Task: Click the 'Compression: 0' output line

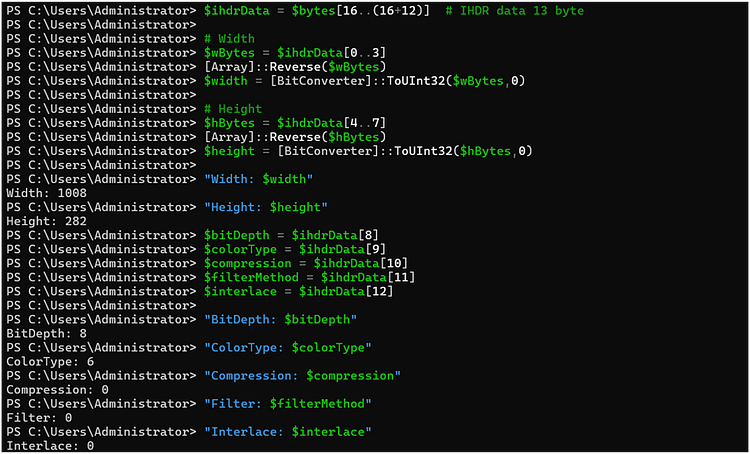Action: pos(57,390)
